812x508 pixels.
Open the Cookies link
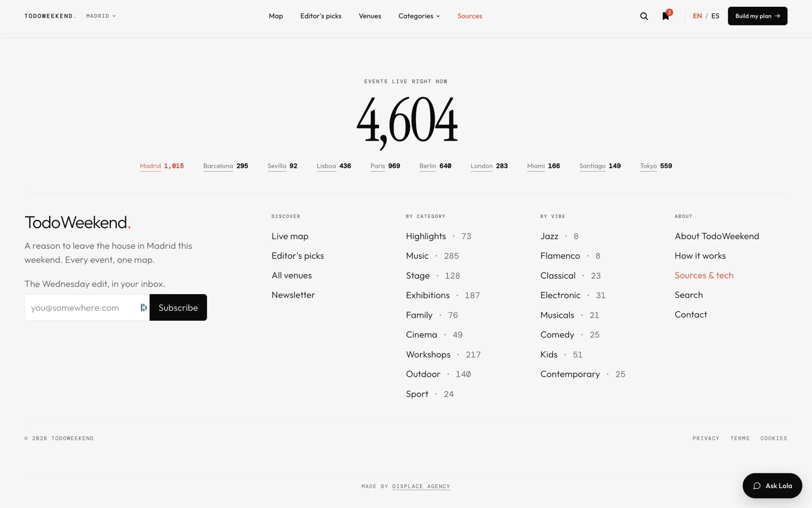point(774,438)
